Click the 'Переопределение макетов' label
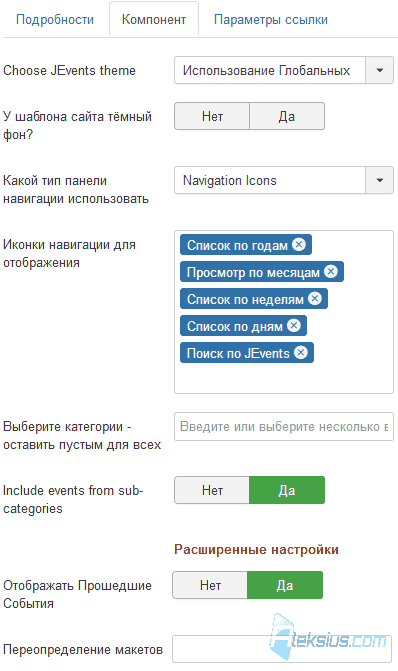This screenshot has width=398, height=671. point(83,650)
